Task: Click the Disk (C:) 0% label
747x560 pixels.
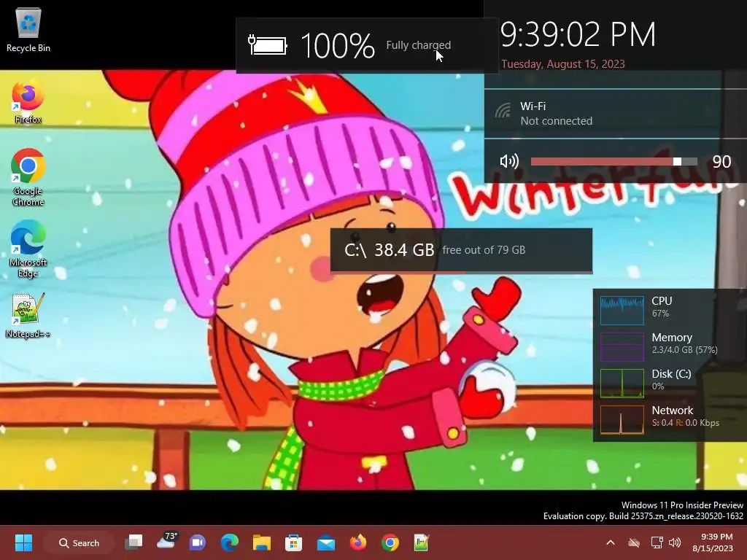Action: pos(671,379)
